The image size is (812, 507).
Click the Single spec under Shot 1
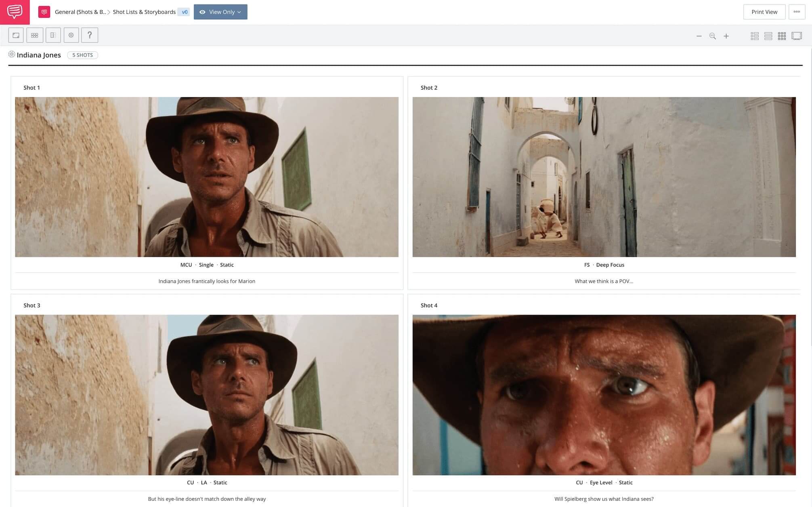(206, 265)
